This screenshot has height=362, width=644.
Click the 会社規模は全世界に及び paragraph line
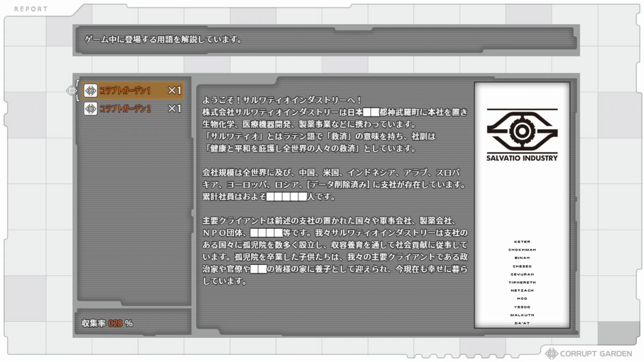331,173
